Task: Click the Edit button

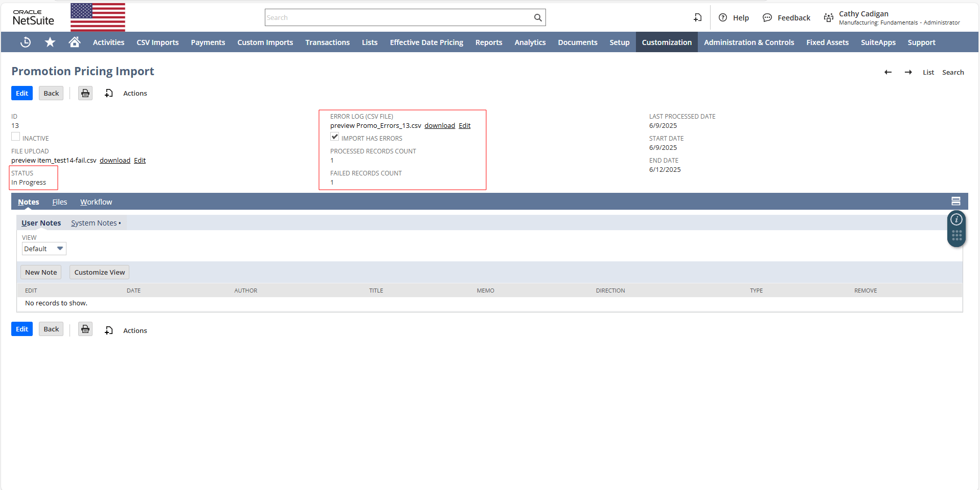Action: (x=21, y=93)
